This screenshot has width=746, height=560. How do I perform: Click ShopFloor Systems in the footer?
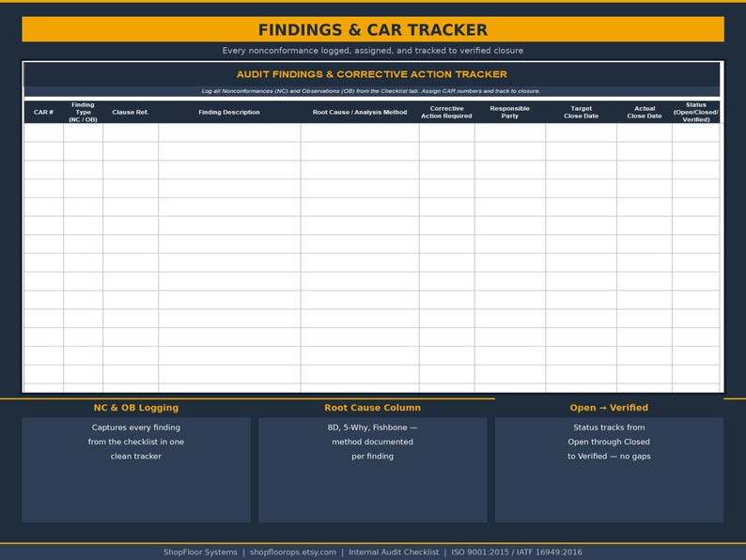200,552
